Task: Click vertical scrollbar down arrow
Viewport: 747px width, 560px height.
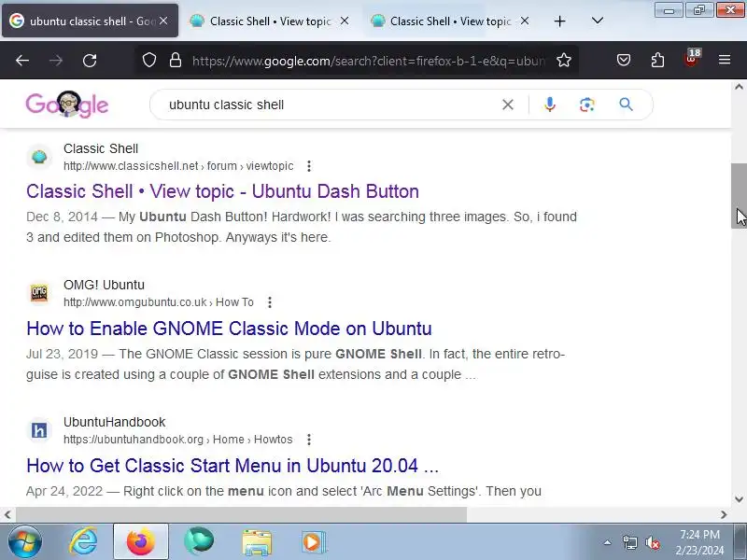Action: (x=739, y=499)
